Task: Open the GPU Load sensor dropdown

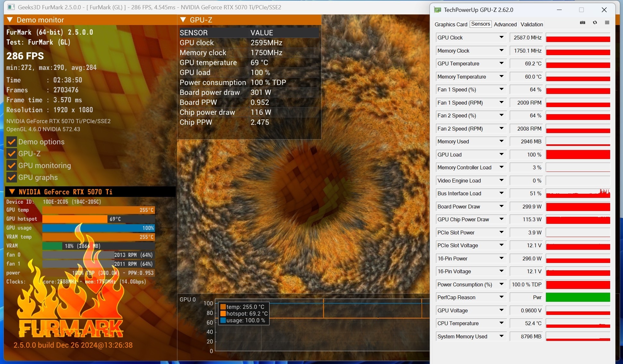Action: point(501,155)
